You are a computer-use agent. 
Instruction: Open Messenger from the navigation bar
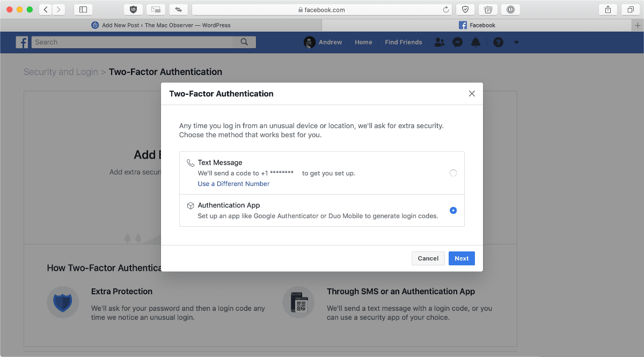pos(457,42)
